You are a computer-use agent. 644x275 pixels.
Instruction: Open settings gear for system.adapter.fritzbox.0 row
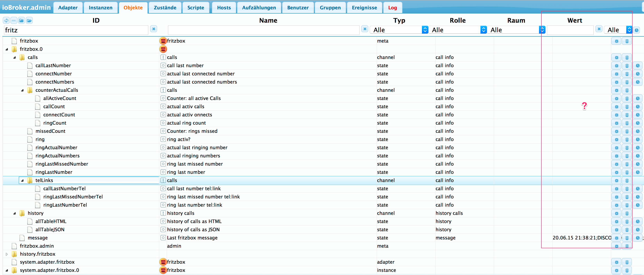point(616,271)
